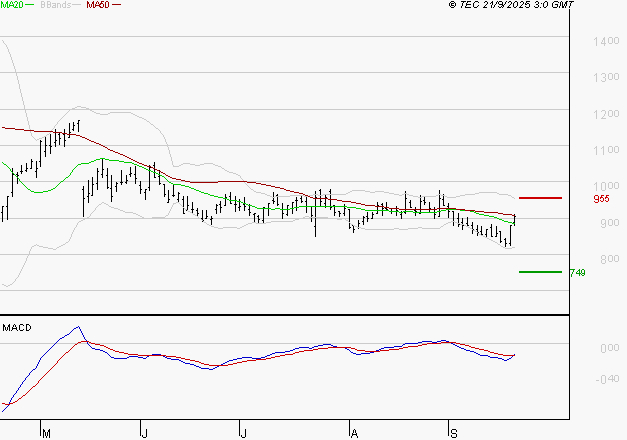Click the 0.00 MACD axis label
The image size is (627, 440).
608,348
